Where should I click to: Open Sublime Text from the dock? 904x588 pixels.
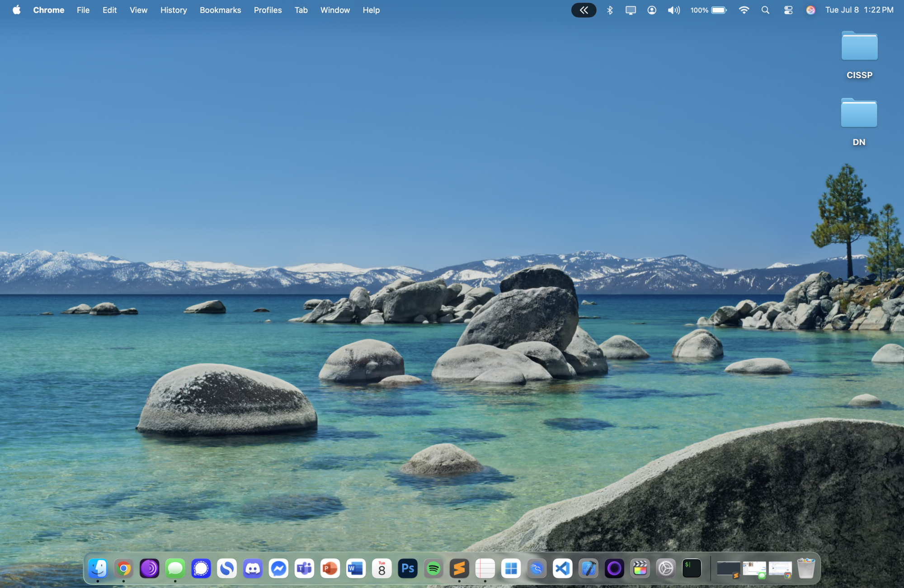tap(459, 569)
